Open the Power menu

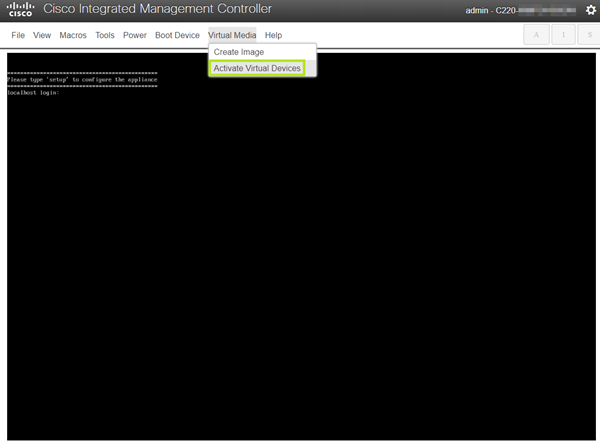point(135,35)
